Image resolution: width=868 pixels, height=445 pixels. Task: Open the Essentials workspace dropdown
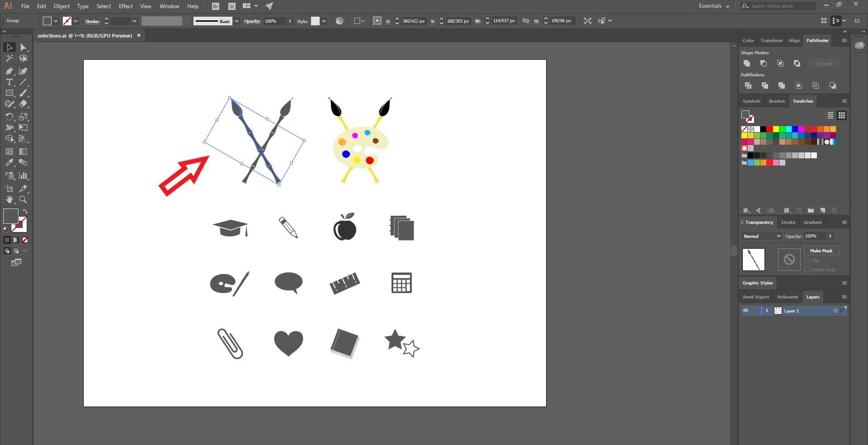(x=714, y=6)
